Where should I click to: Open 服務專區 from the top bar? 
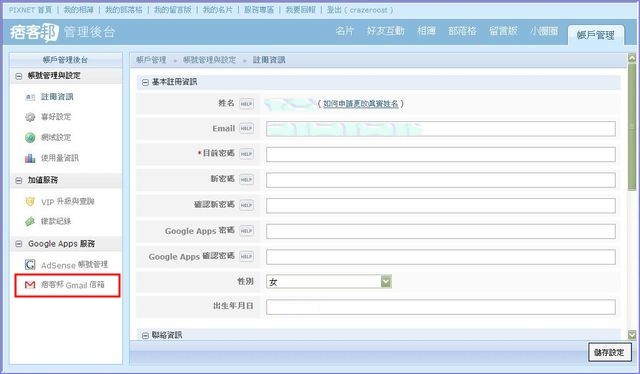(x=259, y=10)
